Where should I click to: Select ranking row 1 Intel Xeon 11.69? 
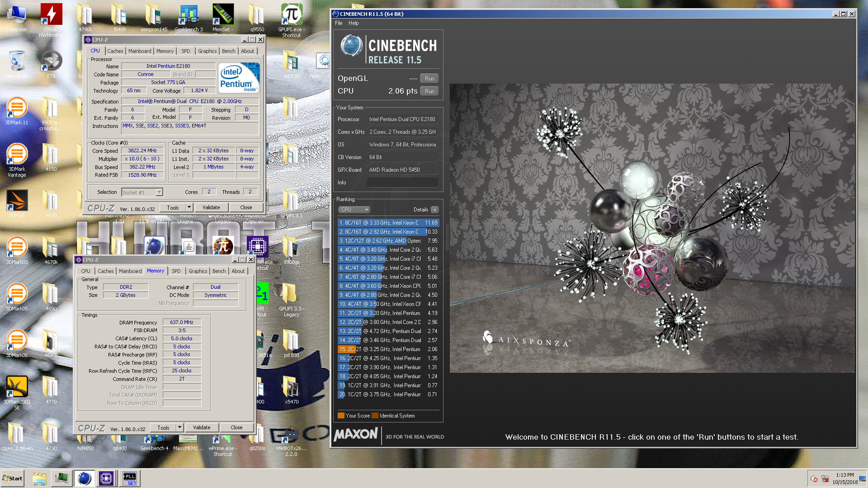click(388, 223)
